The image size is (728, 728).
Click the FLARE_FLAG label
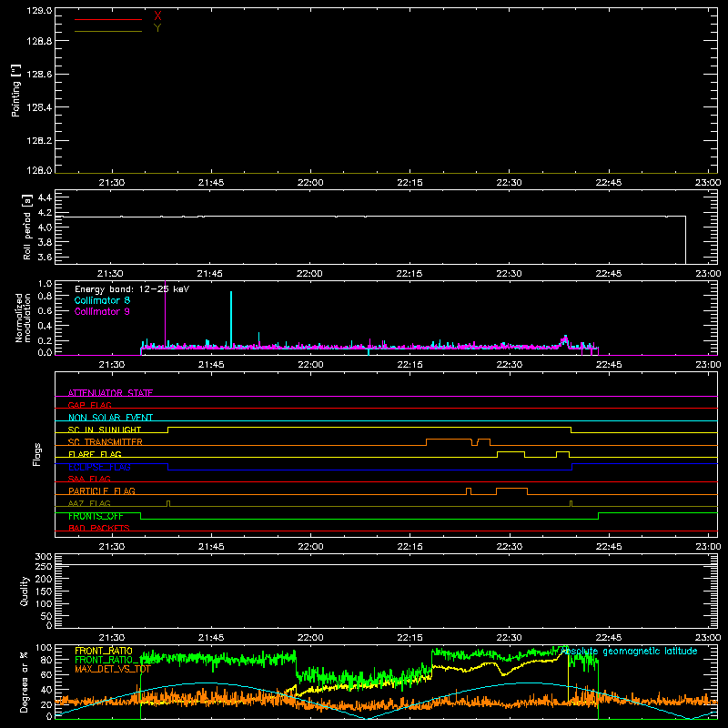(95, 454)
